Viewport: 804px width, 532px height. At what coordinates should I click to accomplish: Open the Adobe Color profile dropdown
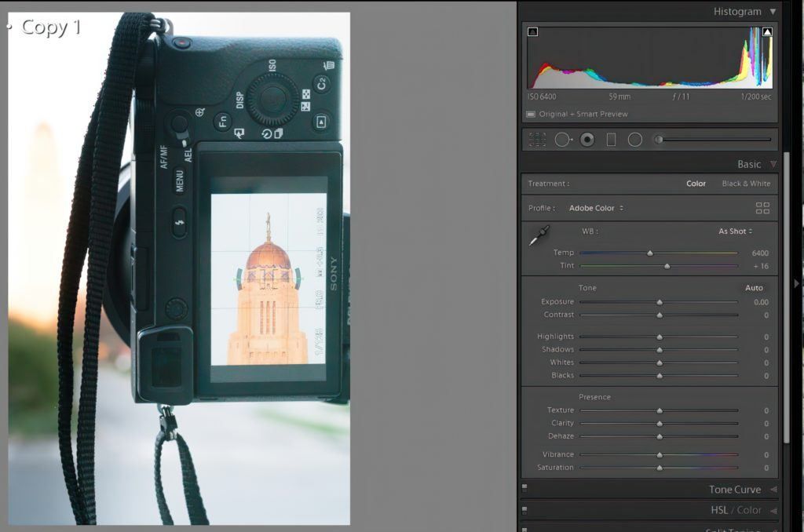pyautogui.click(x=596, y=208)
